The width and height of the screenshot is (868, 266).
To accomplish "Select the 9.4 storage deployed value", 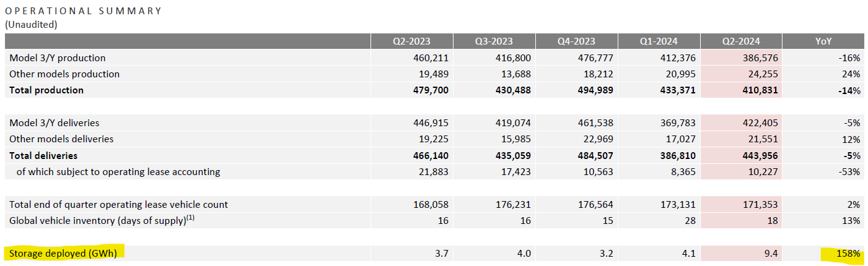I will pyautogui.click(x=770, y=254).
